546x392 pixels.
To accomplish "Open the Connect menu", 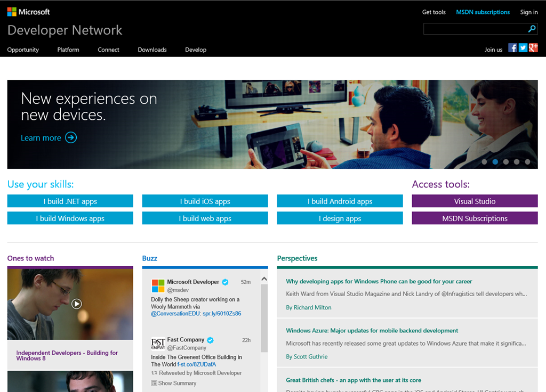I will [108, 50].
